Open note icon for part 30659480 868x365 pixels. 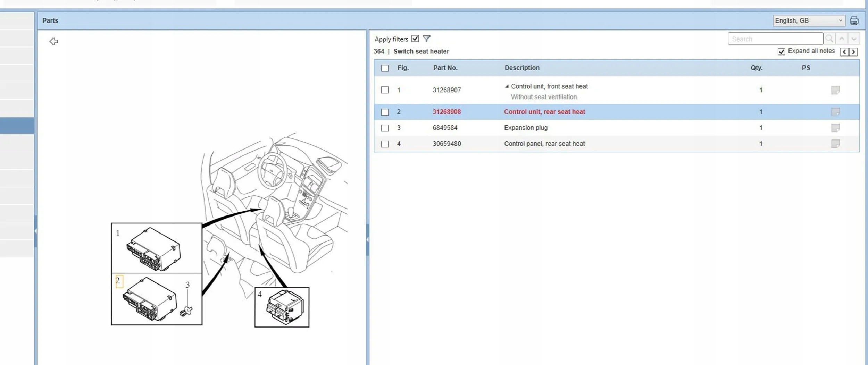tap(835, 144)
